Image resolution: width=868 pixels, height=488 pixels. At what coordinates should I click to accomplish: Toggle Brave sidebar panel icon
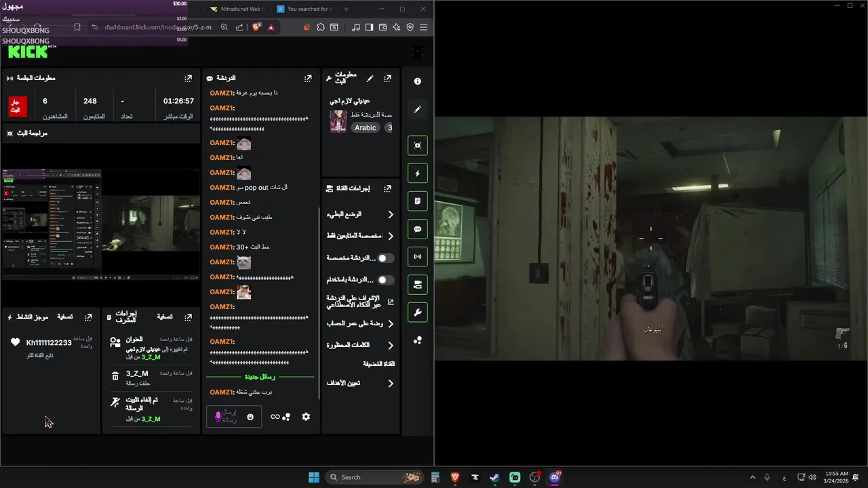(369, 27)
